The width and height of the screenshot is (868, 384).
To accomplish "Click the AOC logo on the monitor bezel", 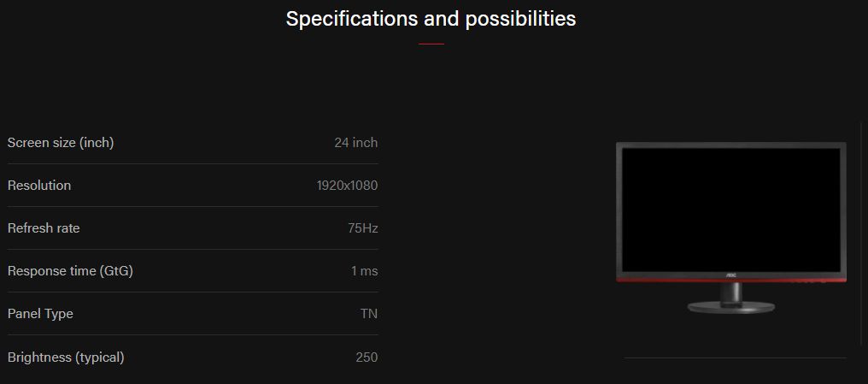I will click(731, 275).
